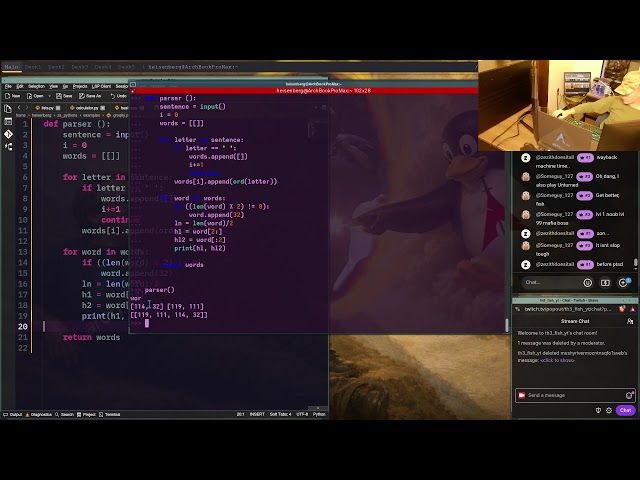Switch to the Desk3 workspace
This screenshot has height=480, width=640.
80,67
